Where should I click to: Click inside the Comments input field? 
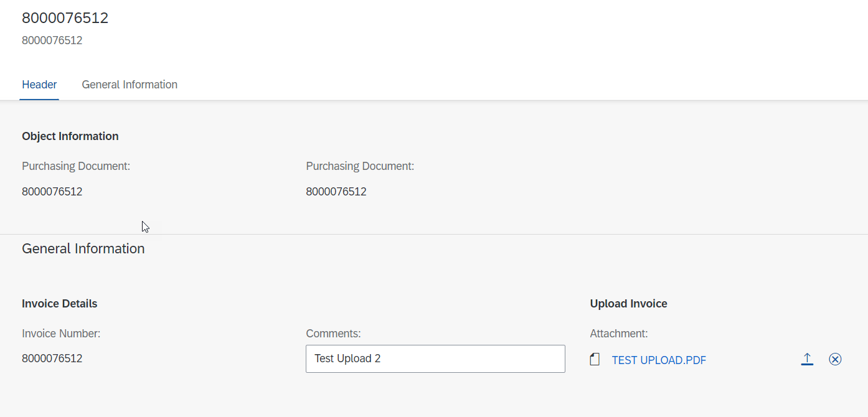click(x=435, y=358)
